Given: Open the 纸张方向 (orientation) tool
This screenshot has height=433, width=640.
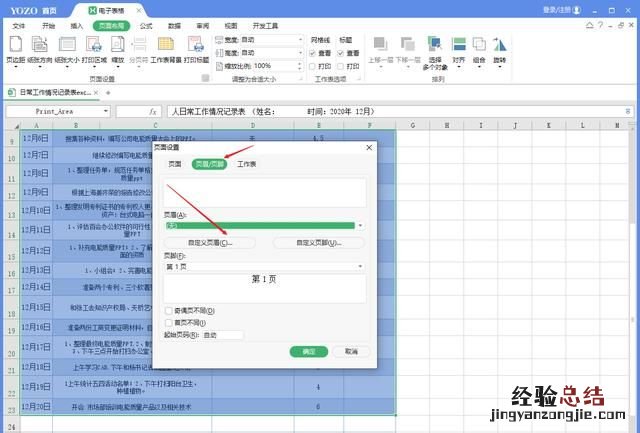Looking at the screenshot, I should [x=40, y=46].
